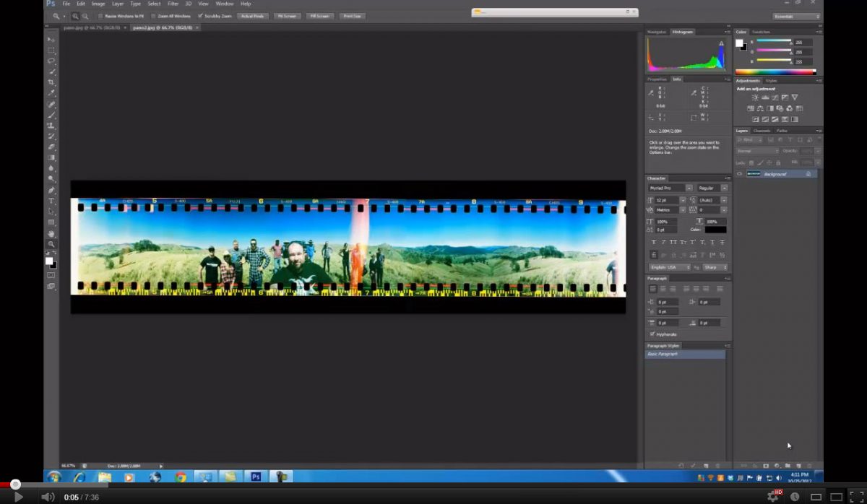Play the video with the play button
The height and width of the screenshot is (504, 867).
[x=19, y=497]
